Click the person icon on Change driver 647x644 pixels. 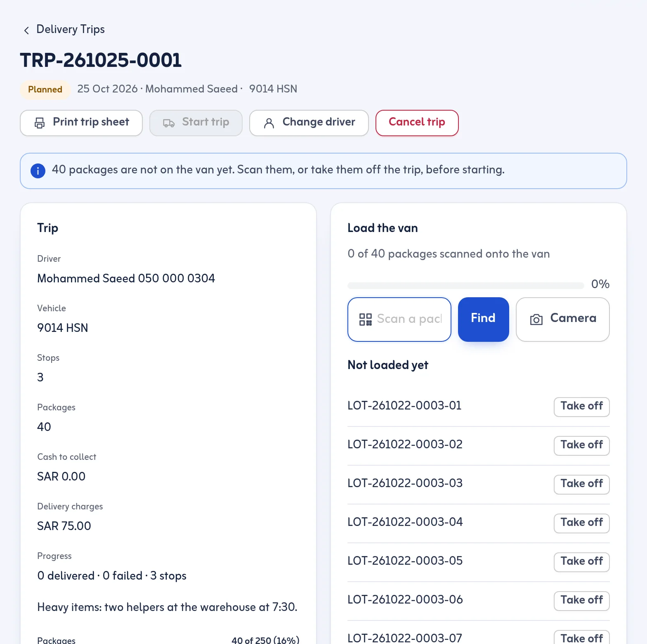269,123
